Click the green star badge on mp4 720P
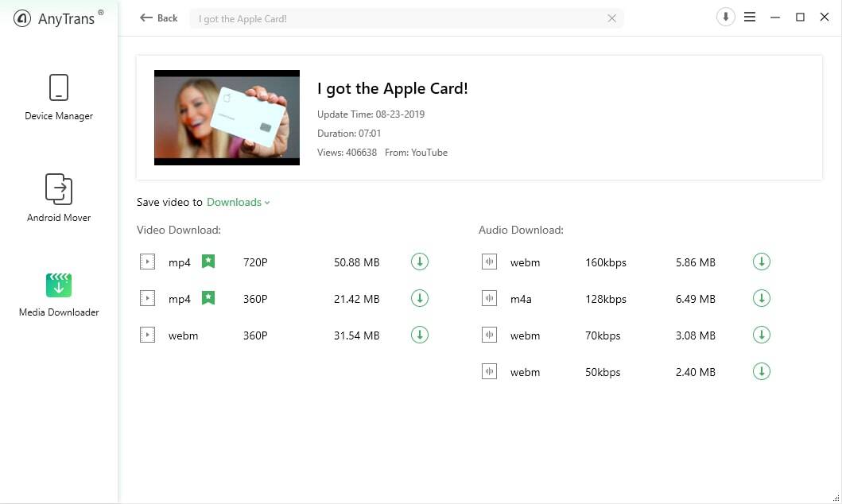Viewport: 842px width, 504px height. click(x=208, y=262)
